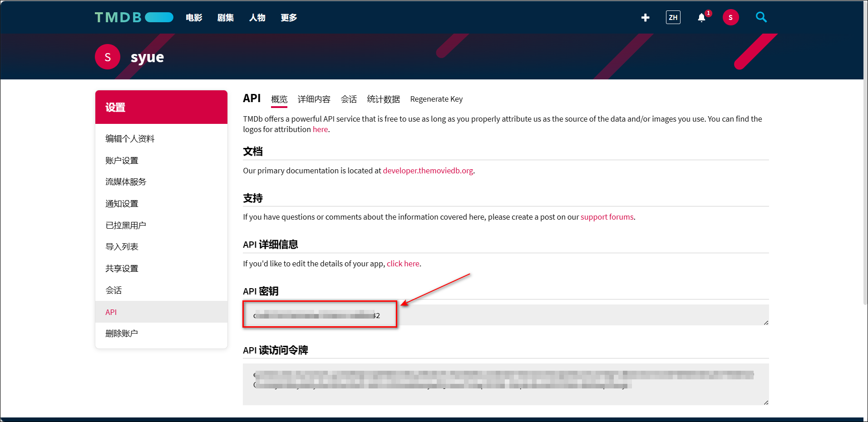This screenshot has height=422, width=868.
Task: Expand the 更多 menu
Action: click(289, 18)
